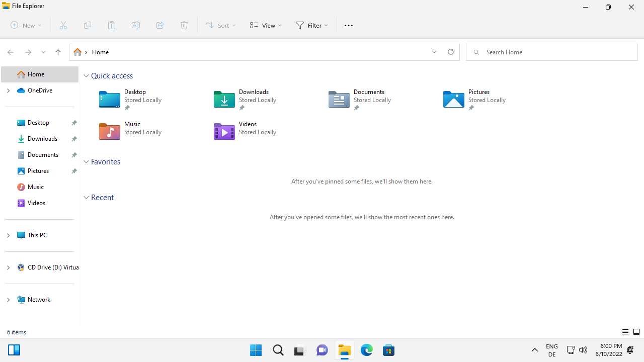Refresh the Home view
This screenshot has height=362, width=644.
point(450,52)
